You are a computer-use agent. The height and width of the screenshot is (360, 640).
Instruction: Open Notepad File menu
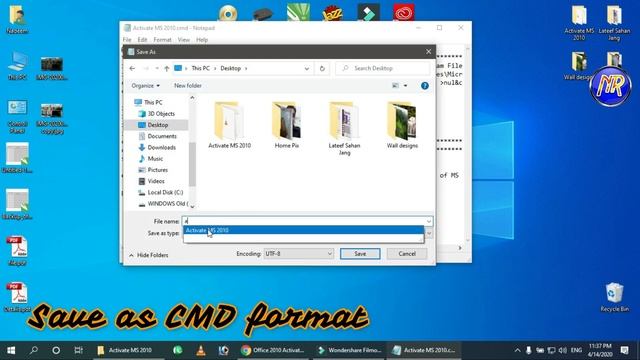(127, 40)
